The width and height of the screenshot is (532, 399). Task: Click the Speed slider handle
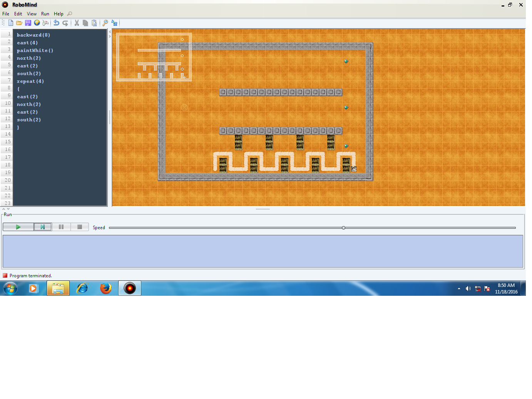coord(344,228)
